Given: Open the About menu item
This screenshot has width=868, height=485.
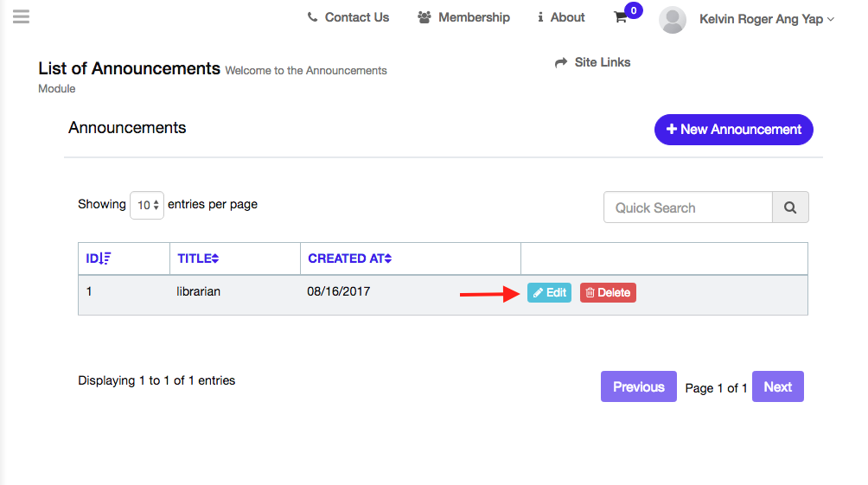Looking at the screenshot, I should point(561,17).
